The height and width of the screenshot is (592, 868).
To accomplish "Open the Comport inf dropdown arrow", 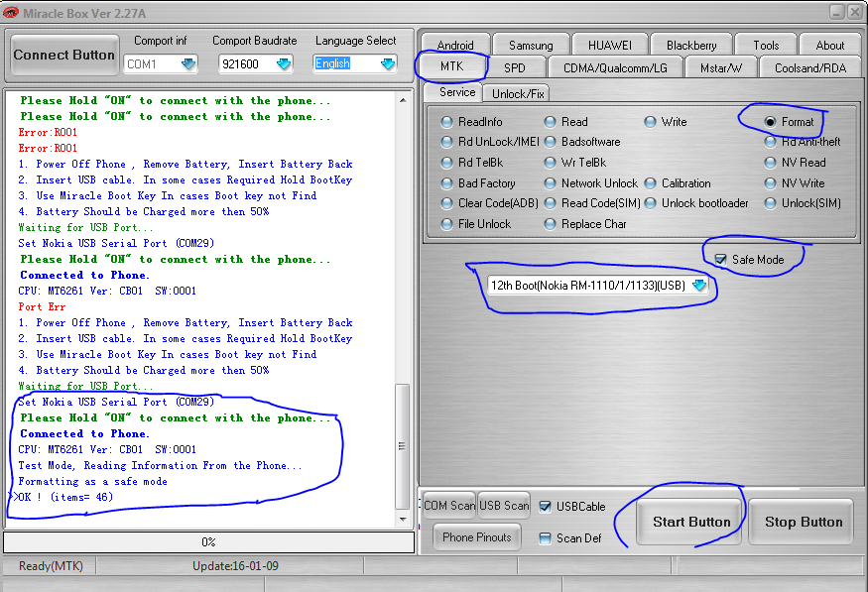I will click(188, 63).
